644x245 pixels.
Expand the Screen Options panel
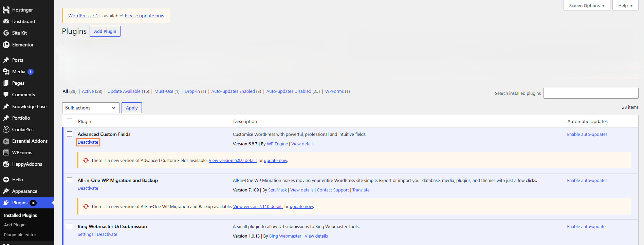pos(587,5)
